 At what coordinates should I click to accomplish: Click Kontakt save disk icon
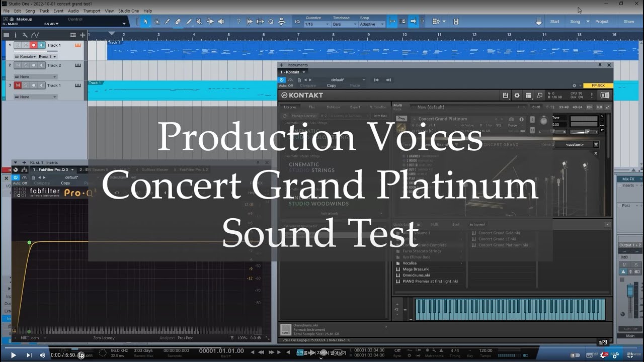pyautogui.click(x=506, y=96)
